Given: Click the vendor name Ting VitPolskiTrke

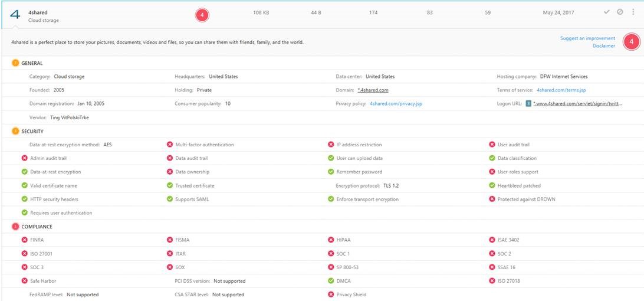Looking at the screenshot, I should (70, 117).
